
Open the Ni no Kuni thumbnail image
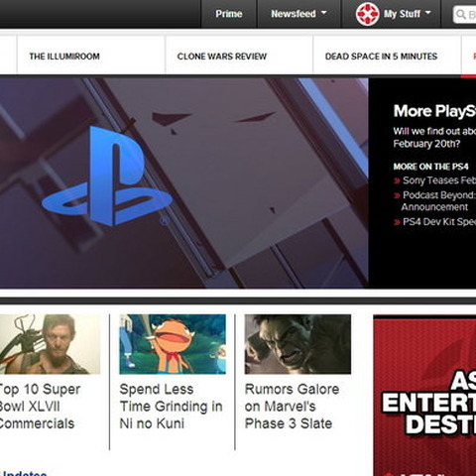(173, 344)
